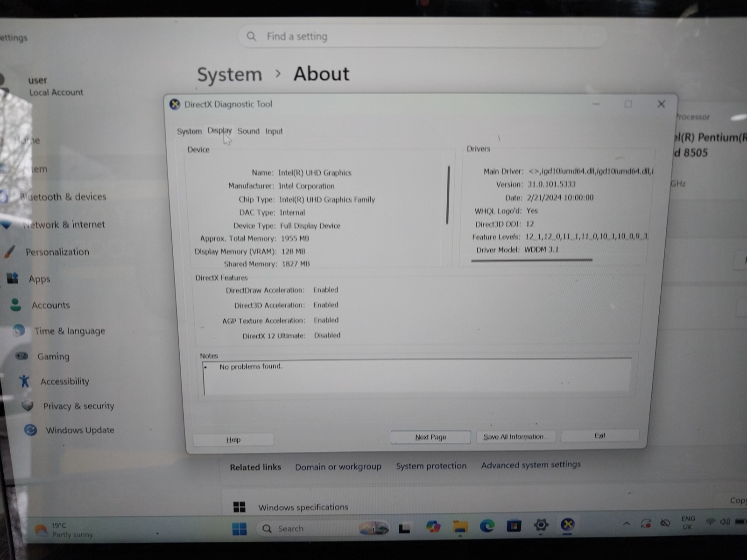Viewport: 747px width, 560px height.
Task: Select the Display tab
Action: tap(219, 131)
